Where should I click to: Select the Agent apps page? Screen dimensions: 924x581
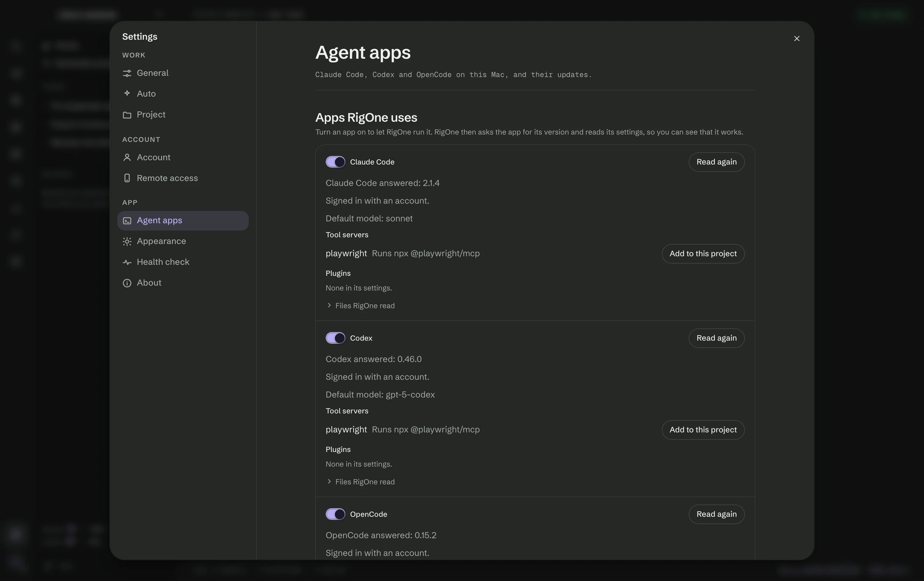coord(183,220)
